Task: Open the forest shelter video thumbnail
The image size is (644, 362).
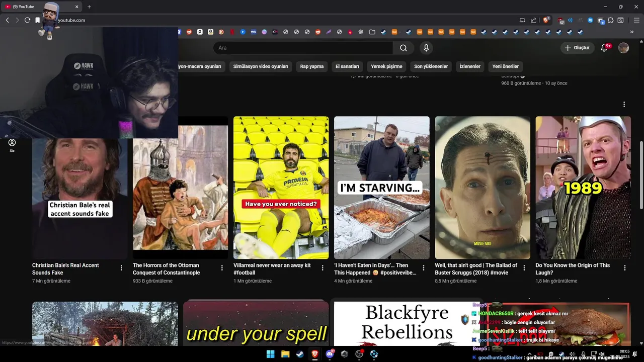Action: coord(105,323)
